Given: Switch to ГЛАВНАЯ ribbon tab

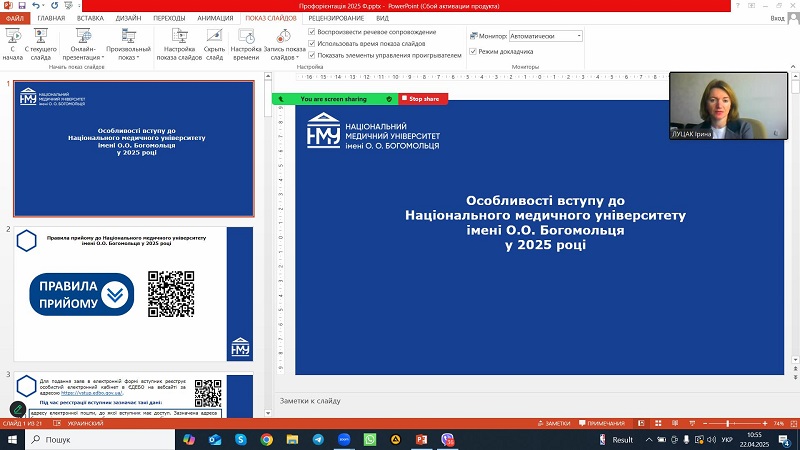Looking at the screenshot, I should click(51, 18).
